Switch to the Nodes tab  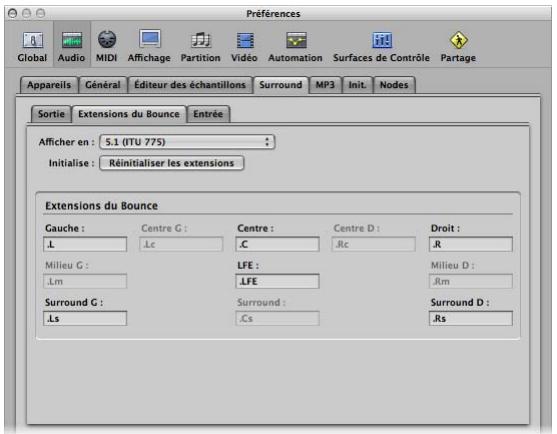pos(394,85)
